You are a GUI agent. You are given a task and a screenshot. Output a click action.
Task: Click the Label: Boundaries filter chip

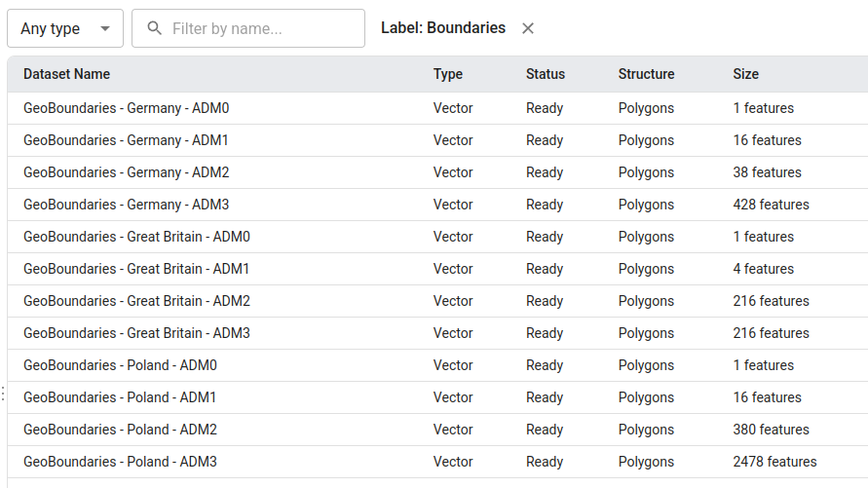tap(443, 28)
